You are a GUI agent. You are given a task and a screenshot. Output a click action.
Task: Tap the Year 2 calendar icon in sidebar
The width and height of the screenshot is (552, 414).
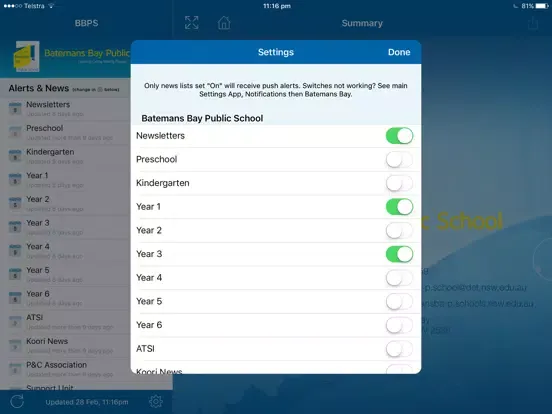(x=15, y=203)
